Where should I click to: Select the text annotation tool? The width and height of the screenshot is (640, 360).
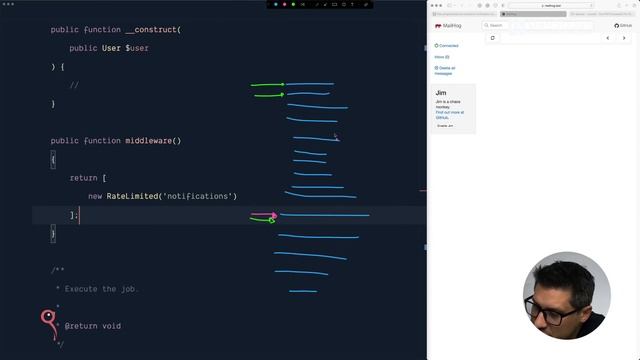pyautogui.click(x=352, y=4)
